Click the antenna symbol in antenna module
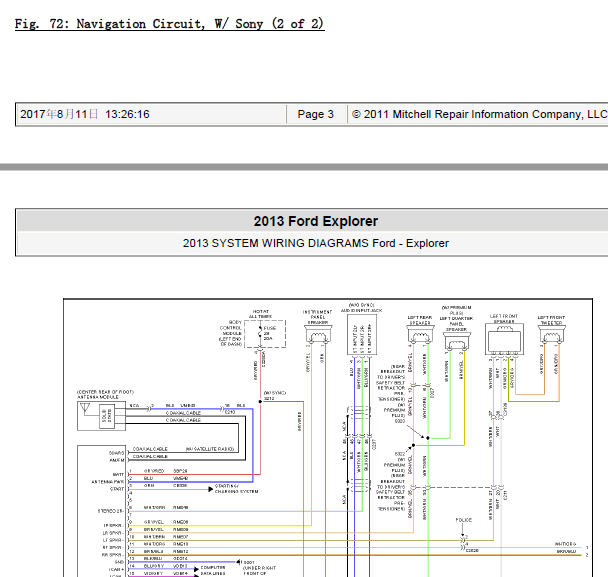The width and height of the screenshot is (608, 577). 85,408
